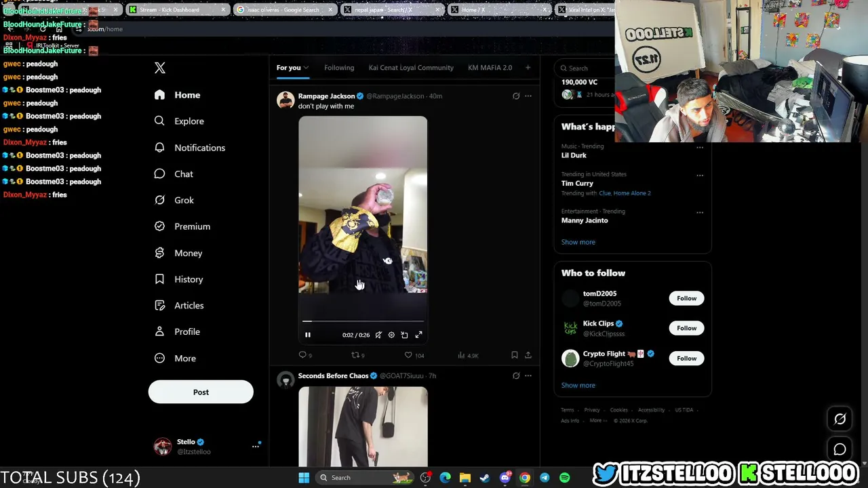Go to Profile in the sidebar

coord(177,331)
